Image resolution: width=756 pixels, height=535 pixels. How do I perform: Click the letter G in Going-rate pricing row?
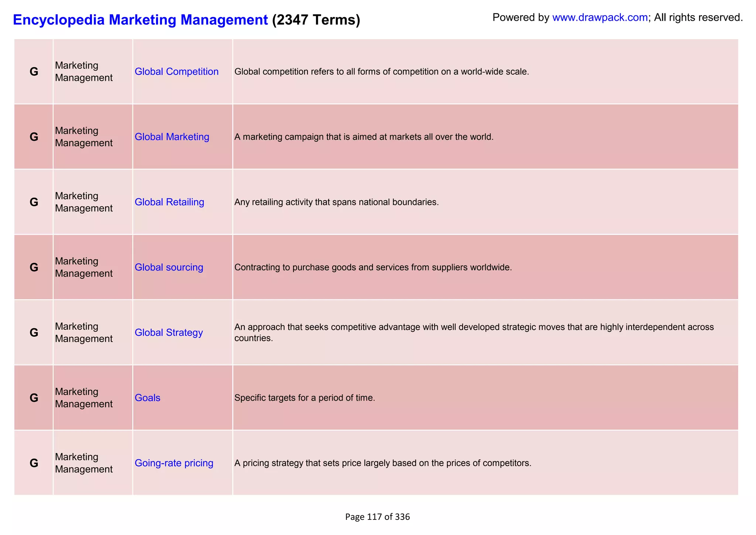coord(34,463)
